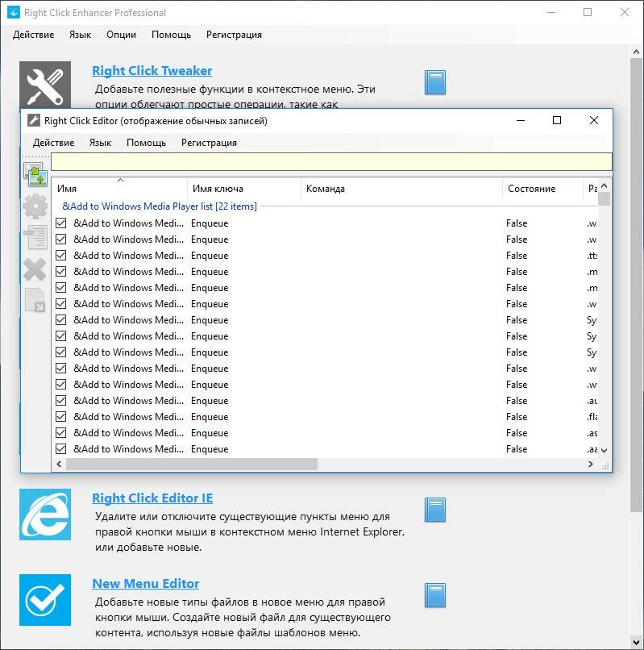
Task: Select the False cell in the .au row
Action: coord(517,401)
